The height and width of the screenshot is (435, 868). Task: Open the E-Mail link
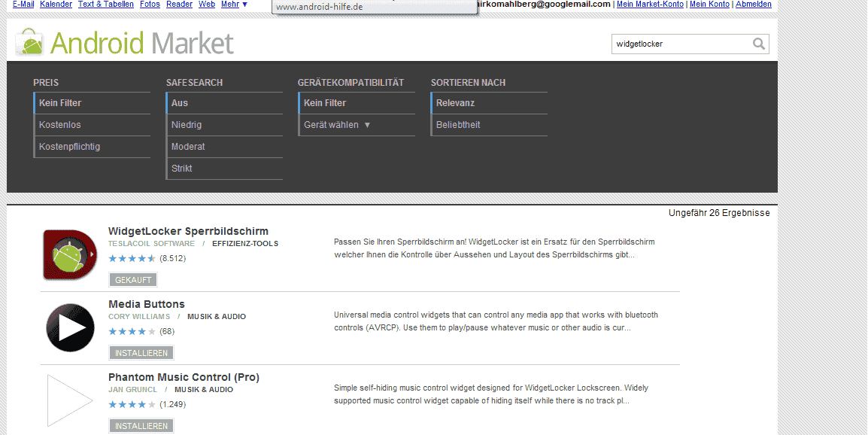click(23, 5)
